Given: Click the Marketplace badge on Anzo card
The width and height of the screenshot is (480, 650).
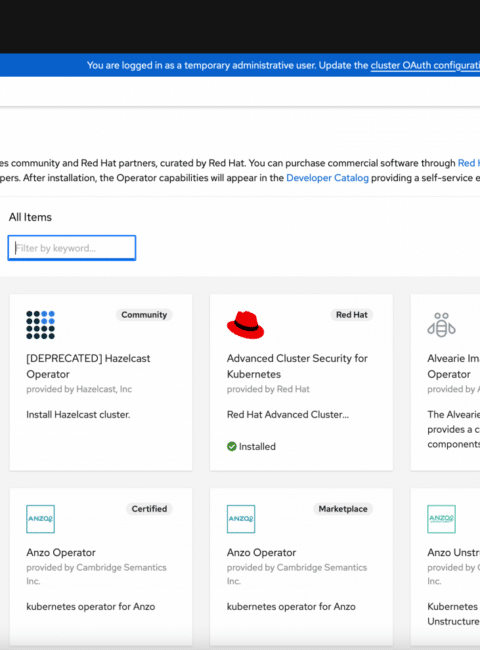Looking at the screenshot, I should [343, 509].
